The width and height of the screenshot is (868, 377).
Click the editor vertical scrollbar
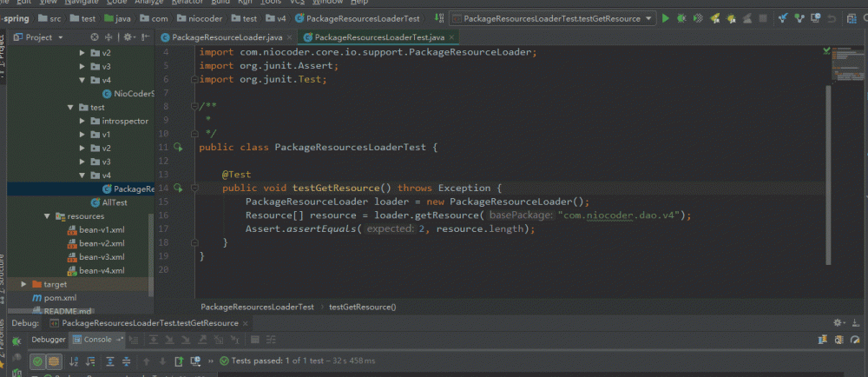(x=828, y=175)
